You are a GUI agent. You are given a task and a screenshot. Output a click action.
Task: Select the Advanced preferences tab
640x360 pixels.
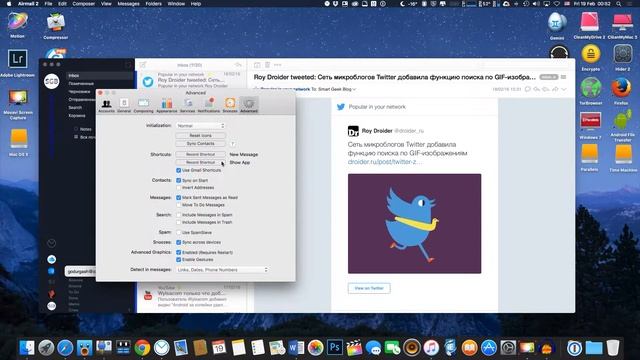249,105
